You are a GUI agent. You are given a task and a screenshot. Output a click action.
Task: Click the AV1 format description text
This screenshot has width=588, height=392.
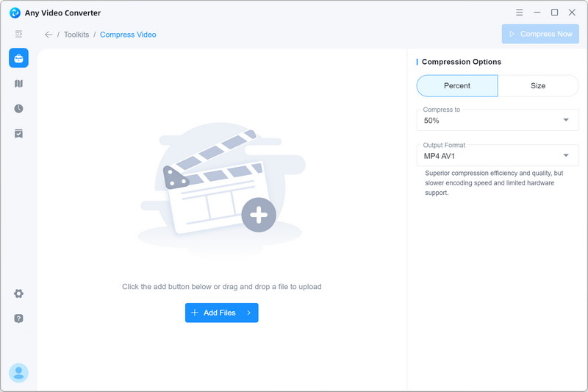coord(494,183)
